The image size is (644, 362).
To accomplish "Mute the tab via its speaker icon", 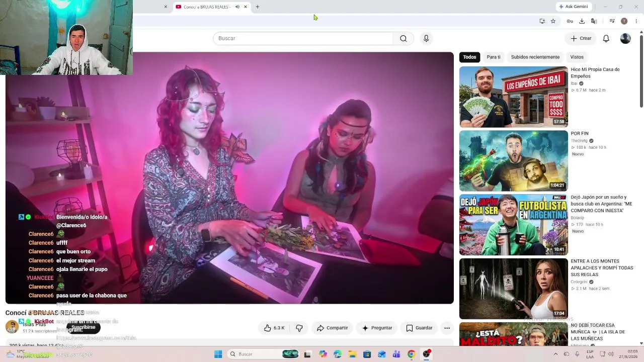I will [x=237, y=7].
